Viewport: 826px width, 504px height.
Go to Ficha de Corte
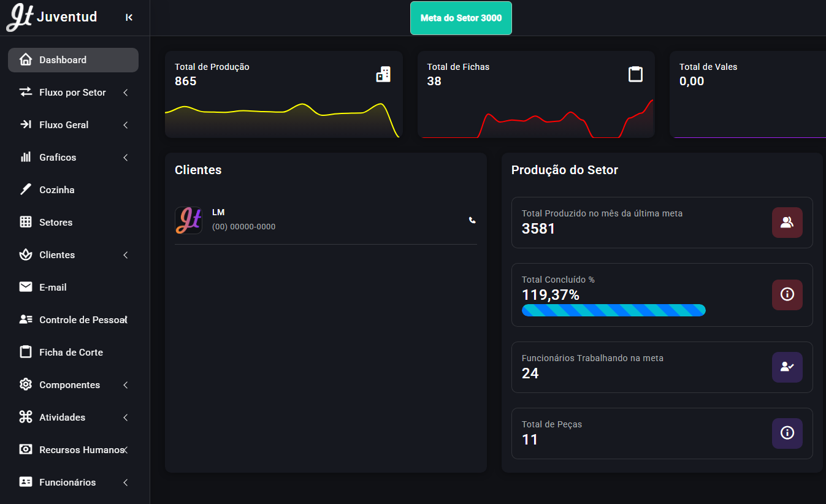point(71,353)
